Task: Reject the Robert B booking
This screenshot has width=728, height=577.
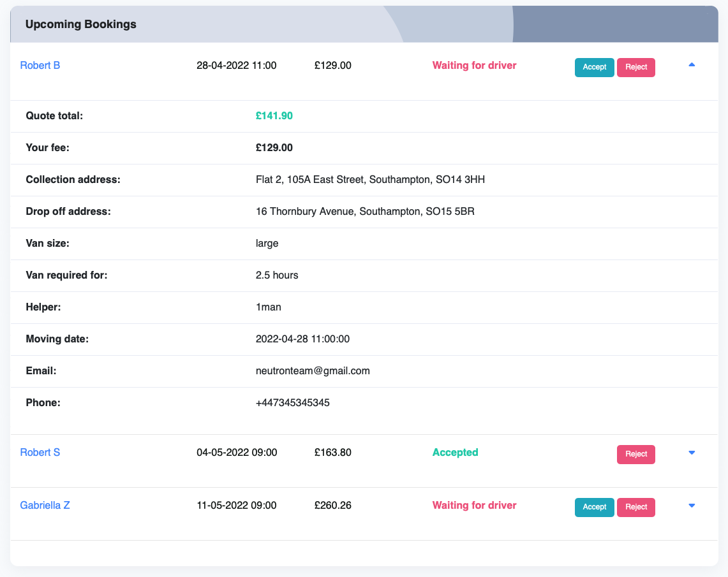Action: (635, 68)
